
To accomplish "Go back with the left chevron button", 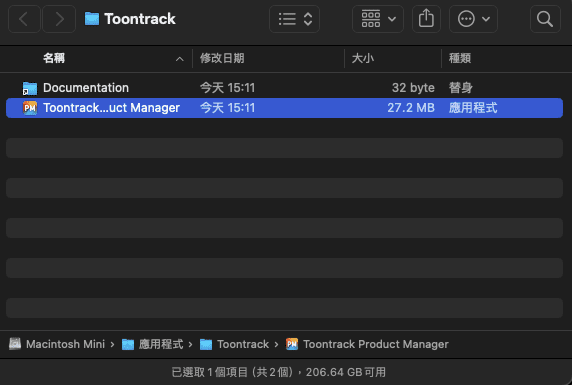I will coord(24,19).
